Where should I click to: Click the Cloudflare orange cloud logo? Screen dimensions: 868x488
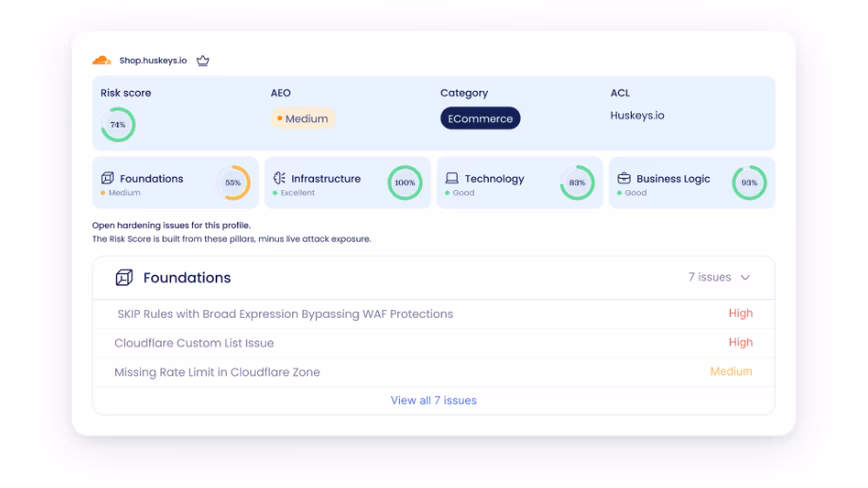pyautogui.click(x=101, y=60)
